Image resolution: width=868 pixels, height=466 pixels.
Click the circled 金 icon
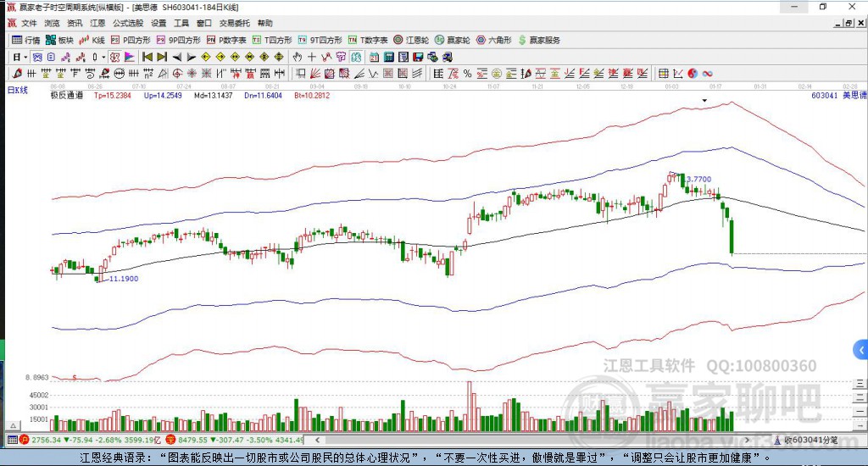497,73
